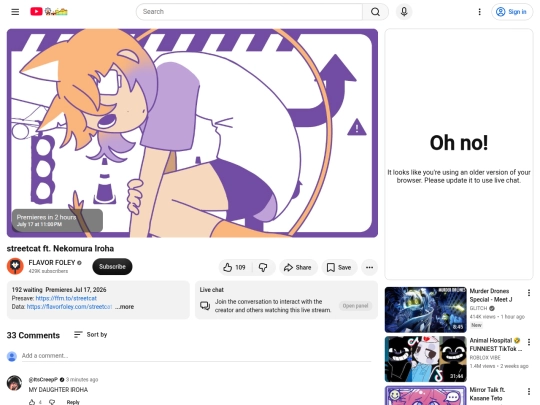This screenshot has height=405, width=540.
Task: Open Murder Drones Special - Meet J title
Action: [x=491, y=295]
